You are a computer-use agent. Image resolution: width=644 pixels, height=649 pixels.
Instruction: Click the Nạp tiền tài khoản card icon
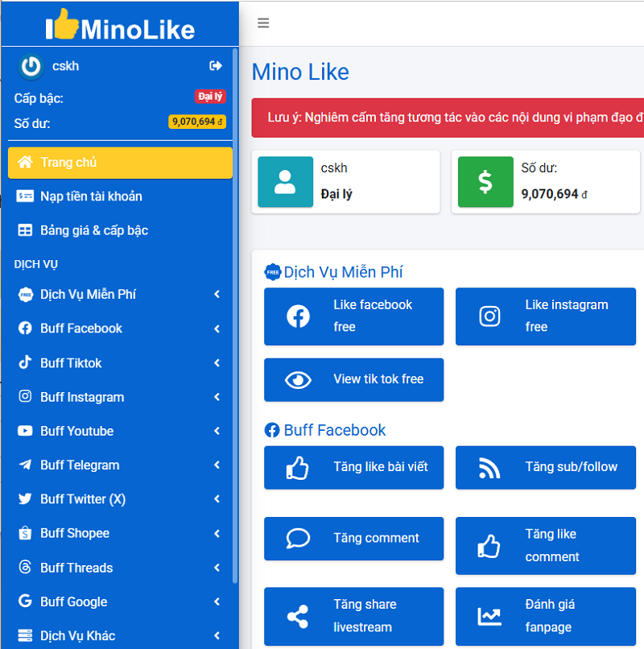25,196
